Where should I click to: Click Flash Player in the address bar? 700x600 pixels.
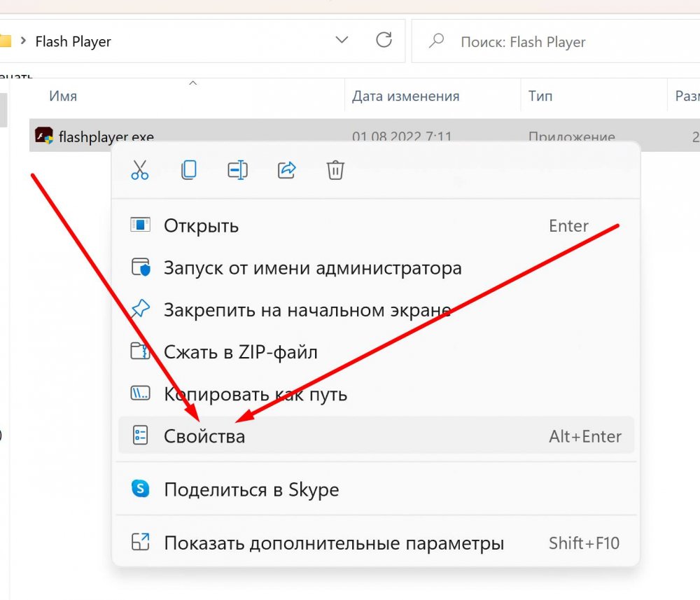(73, 41)
